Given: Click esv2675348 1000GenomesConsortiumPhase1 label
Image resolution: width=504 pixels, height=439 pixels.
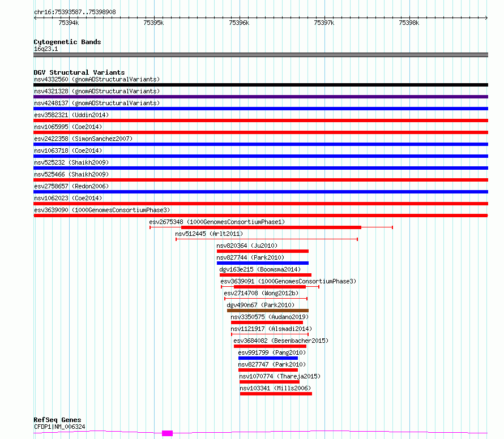Looking at the screenshot, I should tap(217, 222).
